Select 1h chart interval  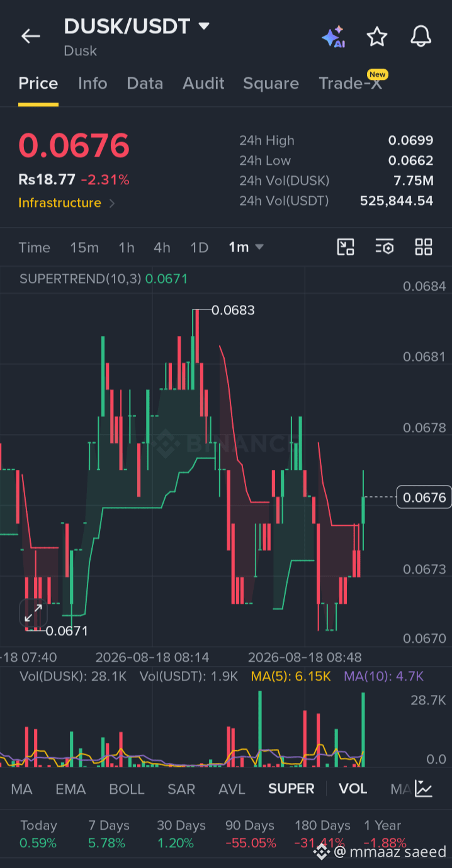(127, 248)
